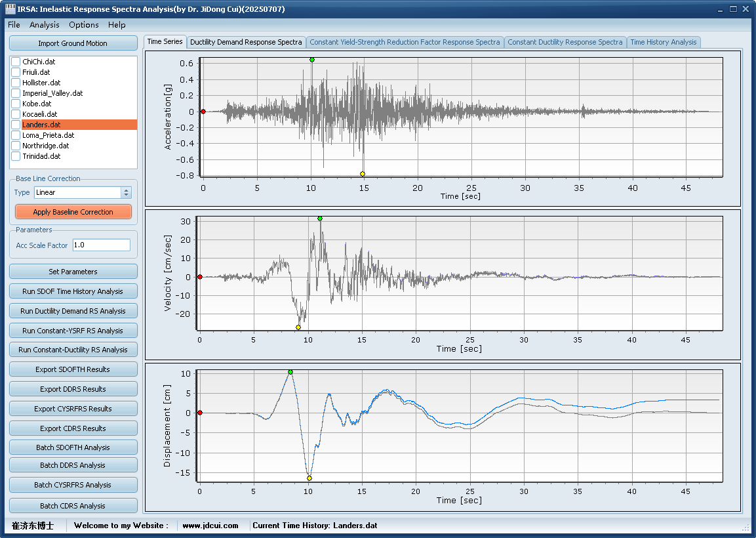Toggle the Northridge.dat checkbox
756x538 pixels.
click(16, 146)
